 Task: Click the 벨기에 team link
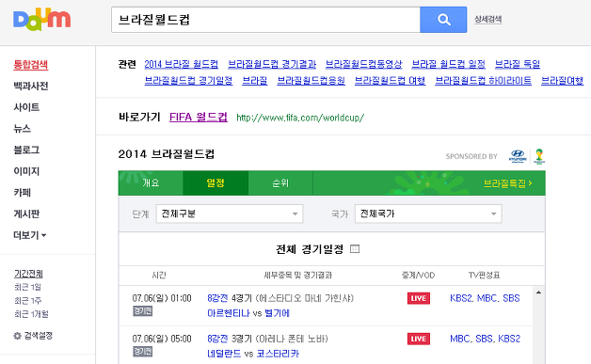click(277, 313)
